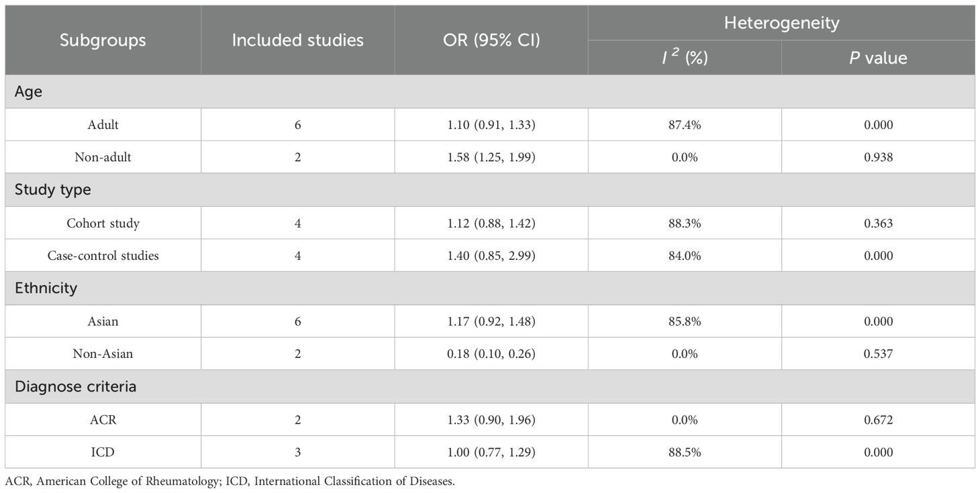Select the Non-adult subgroup label
This screenshot has height=493, width=980.
pyautogui.click(x=103, y=158)
